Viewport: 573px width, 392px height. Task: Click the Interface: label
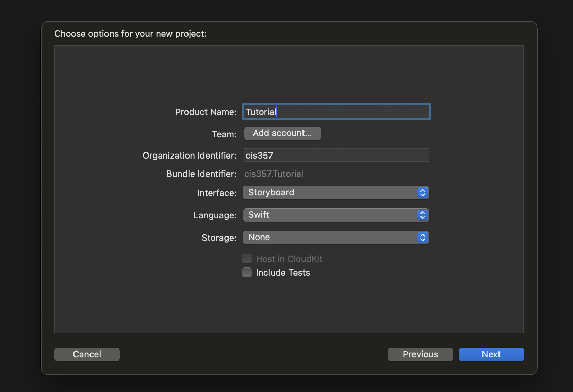(x=217, y=193)
